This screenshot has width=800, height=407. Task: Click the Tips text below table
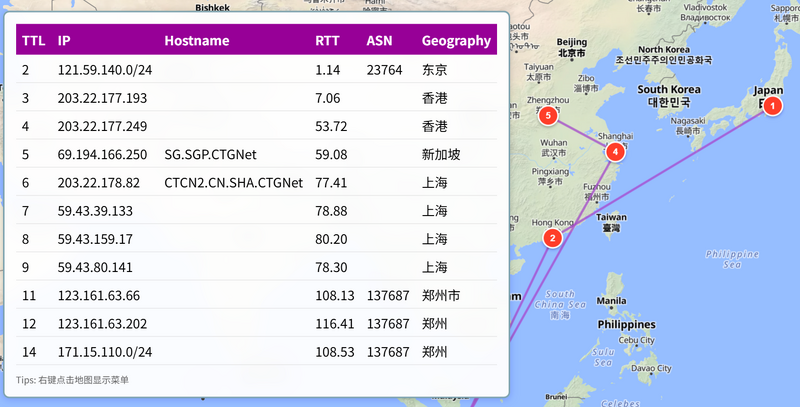(x=72, y=380)
